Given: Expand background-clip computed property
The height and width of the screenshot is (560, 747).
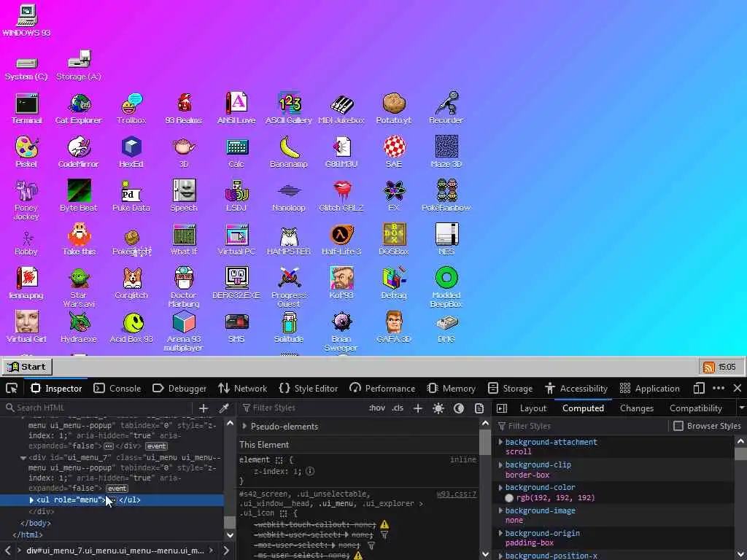Looking at the screenshot, I should 500,464.
